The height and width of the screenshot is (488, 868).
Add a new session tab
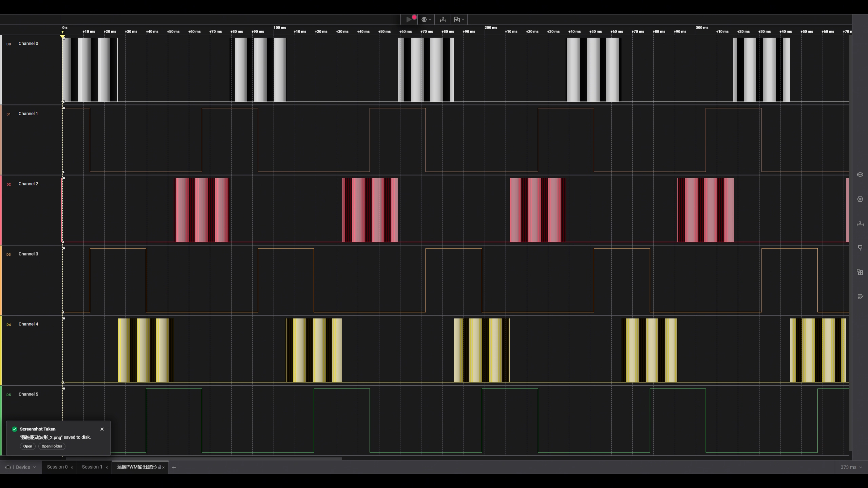[174, 468]
